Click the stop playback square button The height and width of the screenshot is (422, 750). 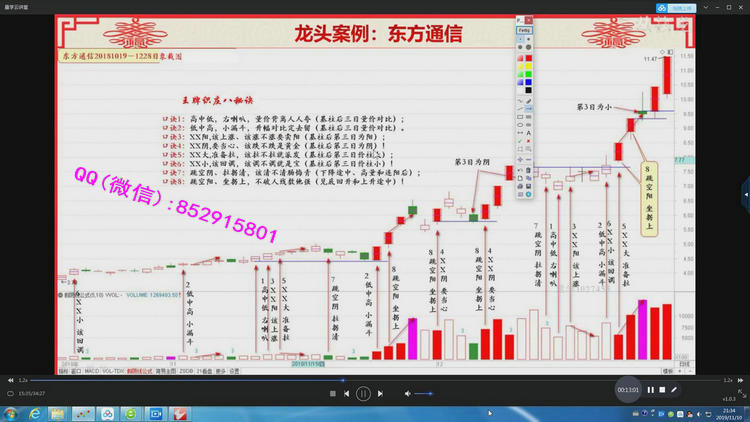tap(332, 394)
